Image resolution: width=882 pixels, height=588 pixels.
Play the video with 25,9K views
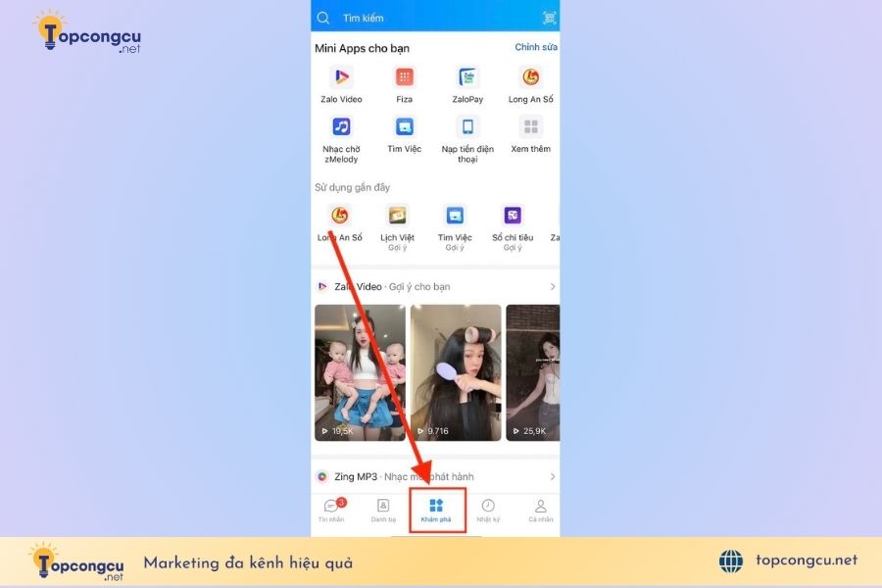click(533, 372)
